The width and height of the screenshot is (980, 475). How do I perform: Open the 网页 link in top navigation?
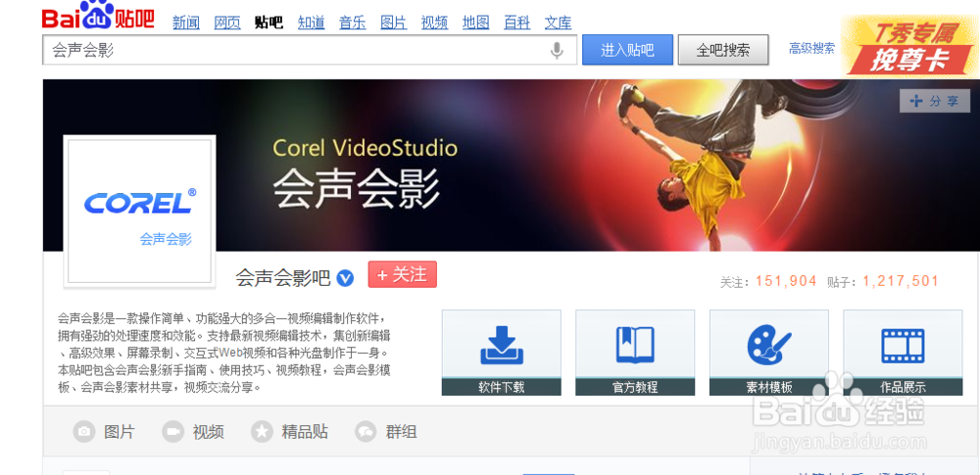227,24
